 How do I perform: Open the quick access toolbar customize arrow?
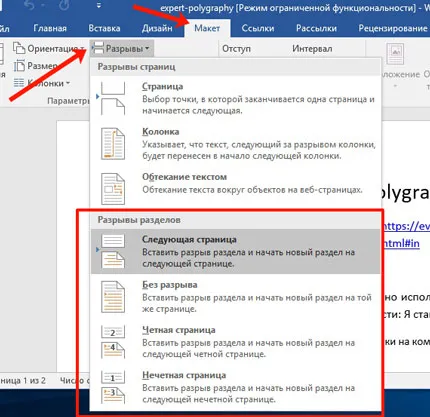[99, 5]
